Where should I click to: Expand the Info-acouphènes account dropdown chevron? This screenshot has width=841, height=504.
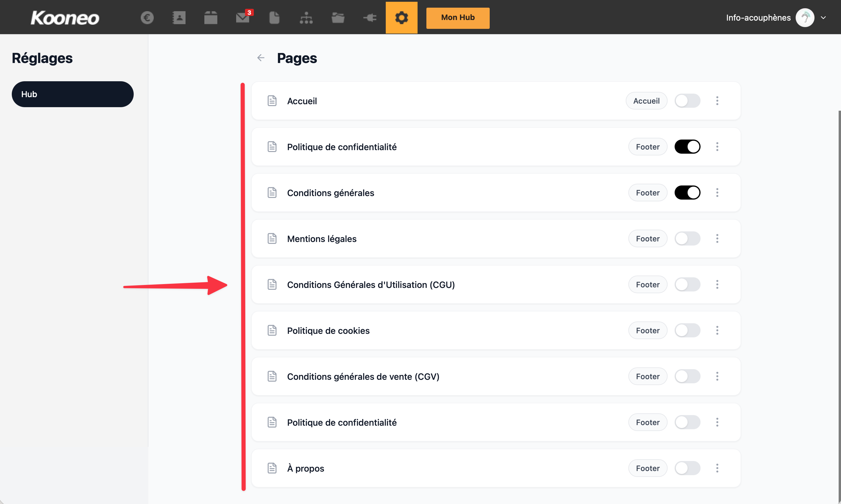[823, 18]
